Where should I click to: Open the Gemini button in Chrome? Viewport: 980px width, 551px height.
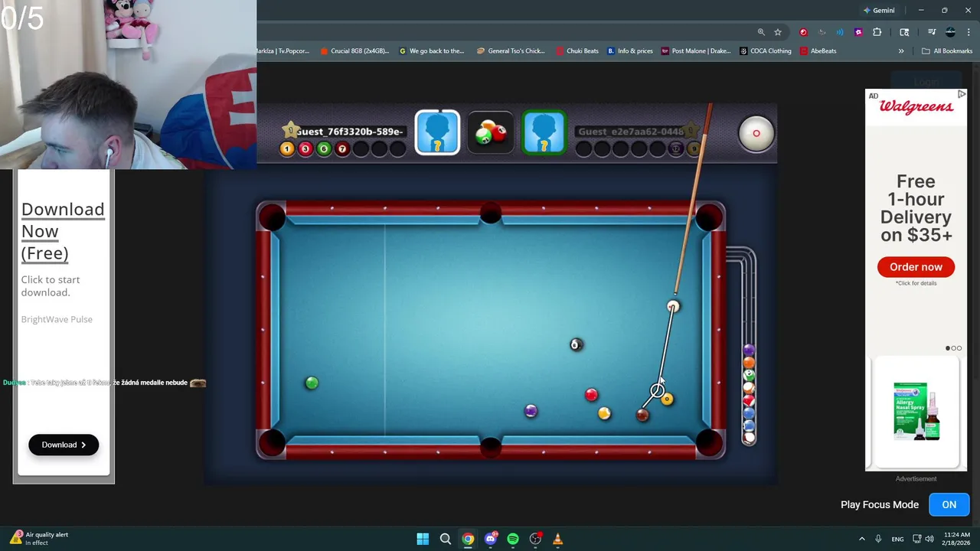coord(879,11)
